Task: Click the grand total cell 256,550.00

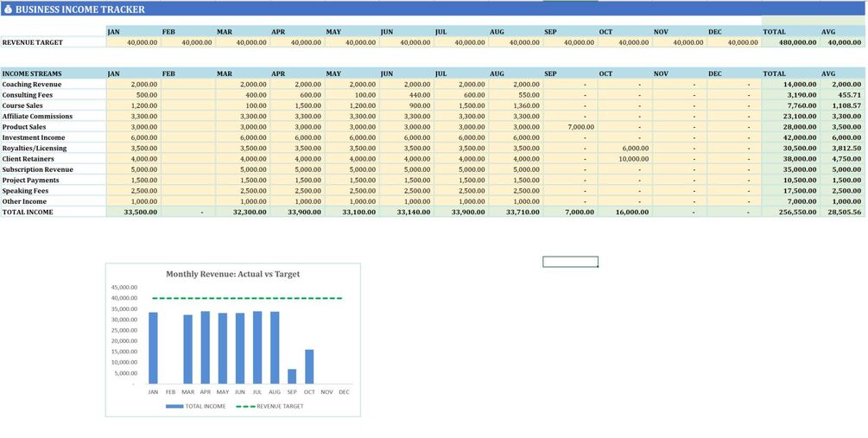Action: click(x=789, y=212)
